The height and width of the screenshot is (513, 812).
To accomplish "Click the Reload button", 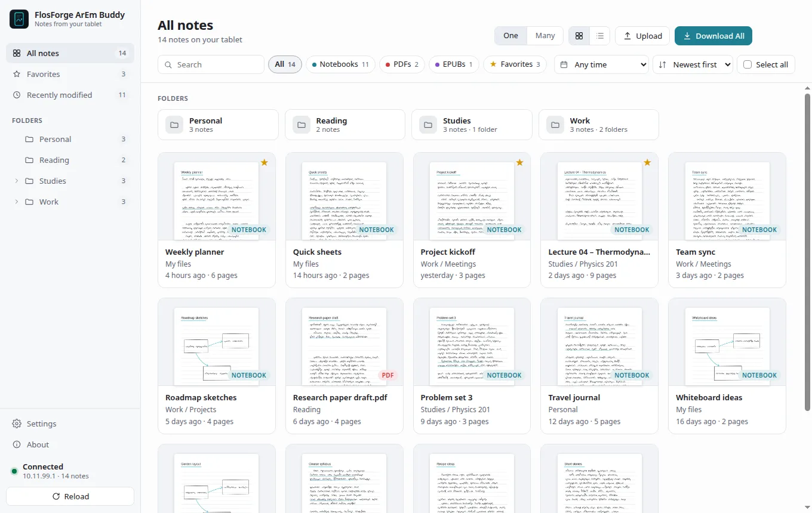I will (70, 496).
